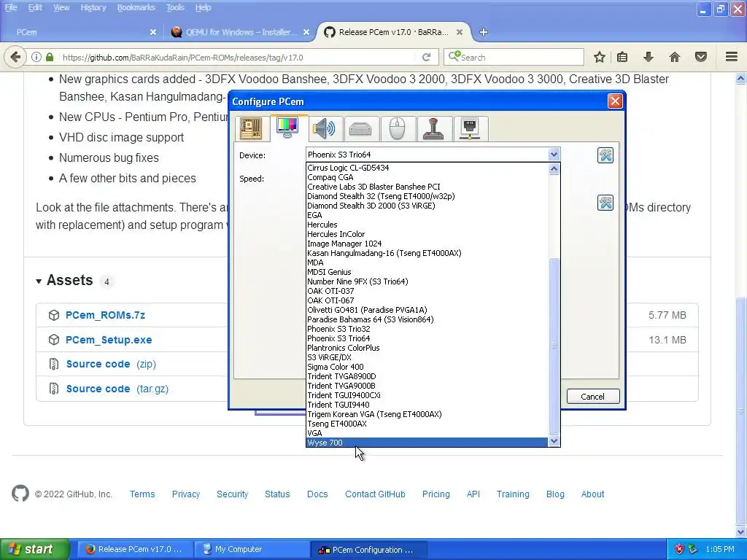
Task: Click the security shield tray icon
Action: tap(679, 549)
